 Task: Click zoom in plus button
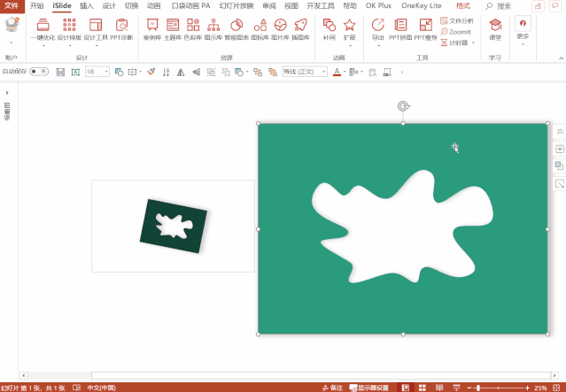(x=527, y=388)
